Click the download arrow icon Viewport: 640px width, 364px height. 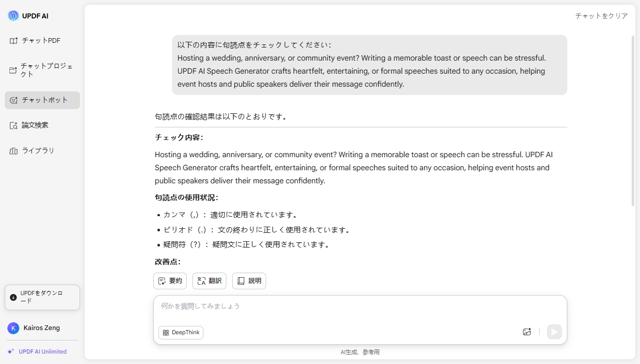click(x=14, y=297)
